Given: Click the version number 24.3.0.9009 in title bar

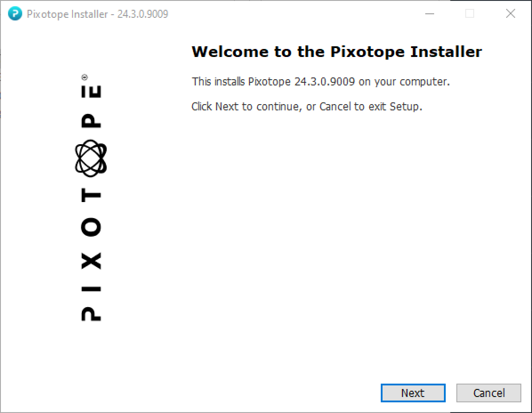Looking at the screenshot, I should 143,14.
